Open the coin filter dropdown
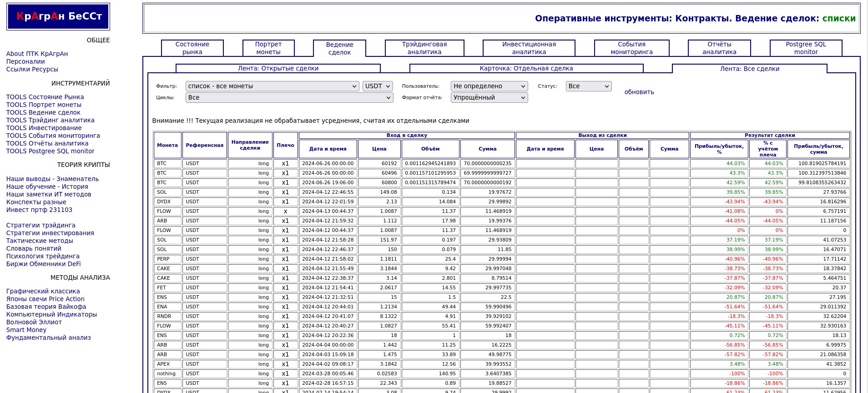 coord(272,86)
